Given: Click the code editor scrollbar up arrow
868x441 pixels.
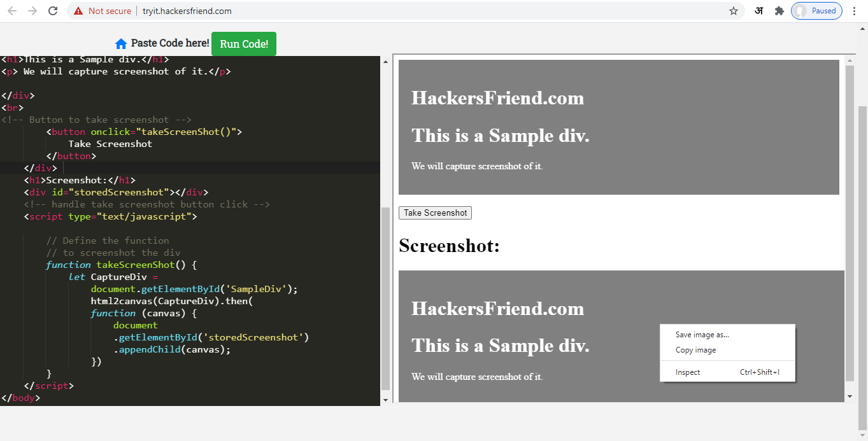Looking at the screenshot, I should point(385,62).
